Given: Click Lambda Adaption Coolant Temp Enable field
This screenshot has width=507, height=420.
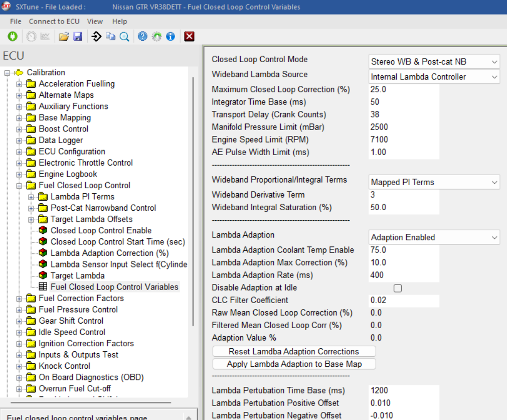Looking at the screenshot, I should tap(404, 250).
